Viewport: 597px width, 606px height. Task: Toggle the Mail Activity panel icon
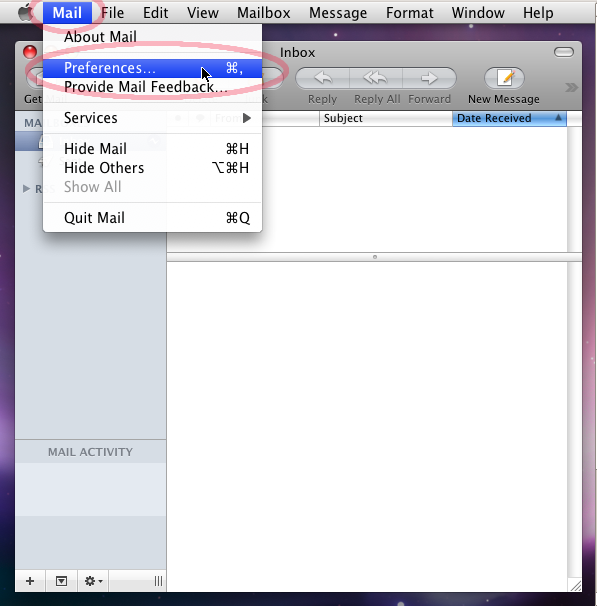pyautogui.click(x=61, y=580)
